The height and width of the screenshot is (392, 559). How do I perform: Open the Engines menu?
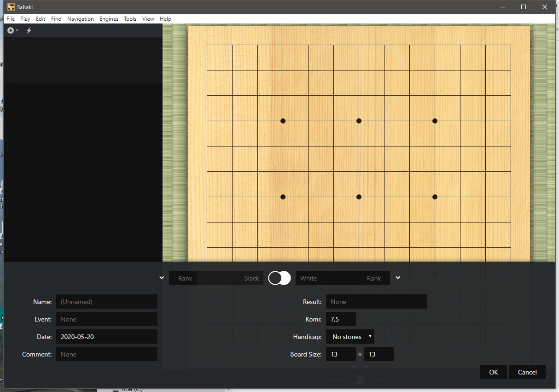point(109,19)
